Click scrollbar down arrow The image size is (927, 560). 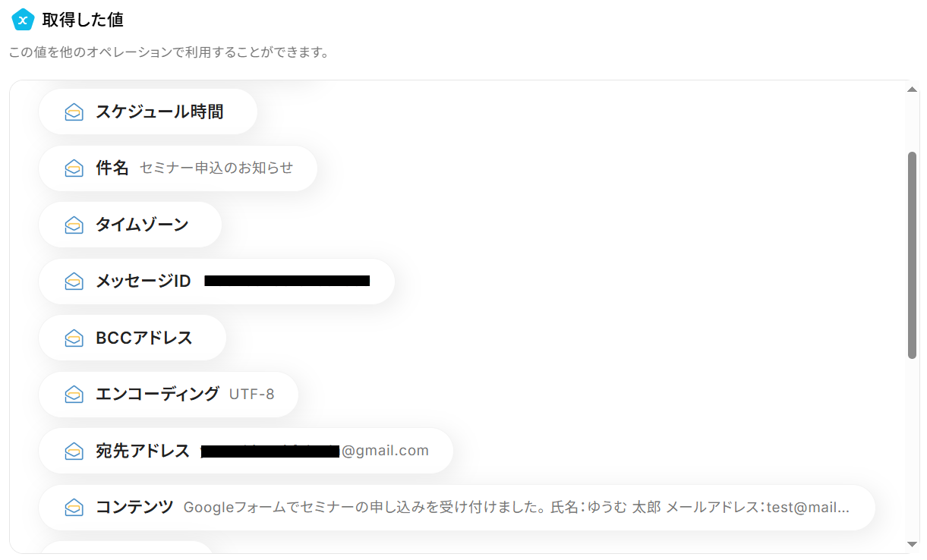pyautogui.click(x=912, y=544)
